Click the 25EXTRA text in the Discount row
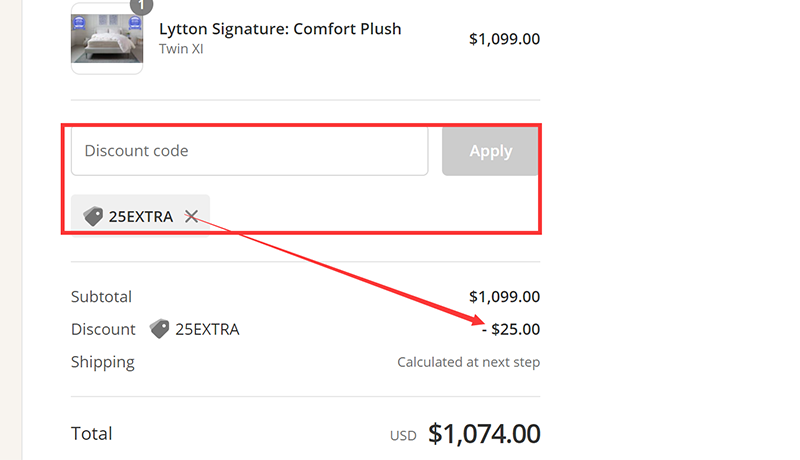 coord(207,329)
